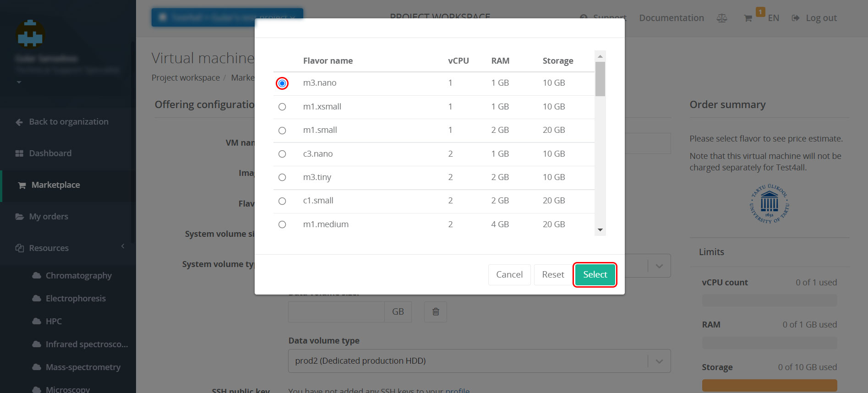868x393 pixels.
Task: Click the cloud icon next to Infrared spectroscopy
Action: click(37, 344)
